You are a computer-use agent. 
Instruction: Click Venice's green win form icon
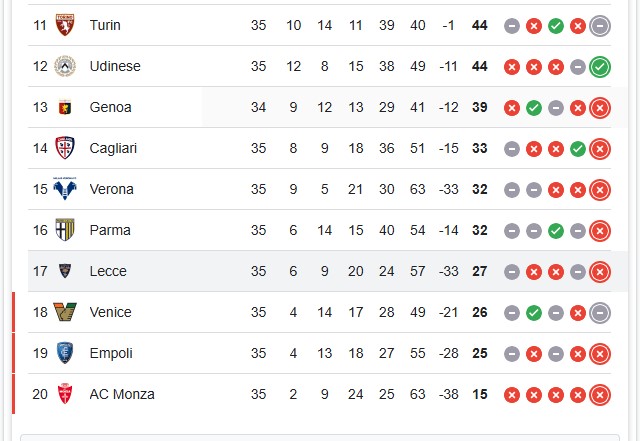534,313
